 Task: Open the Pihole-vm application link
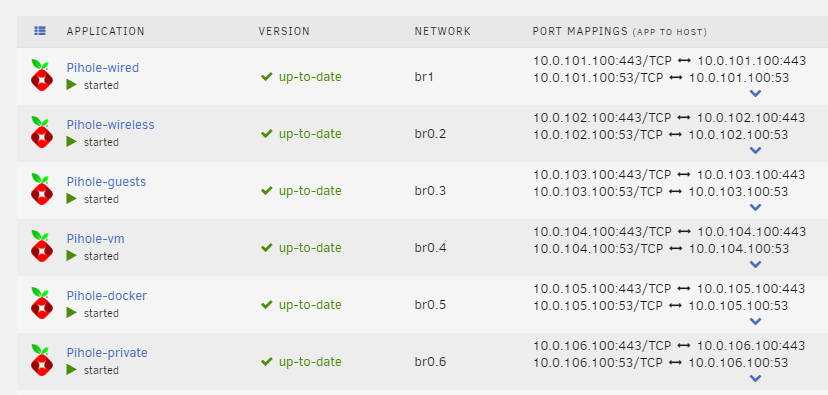[x=96, y=239]
